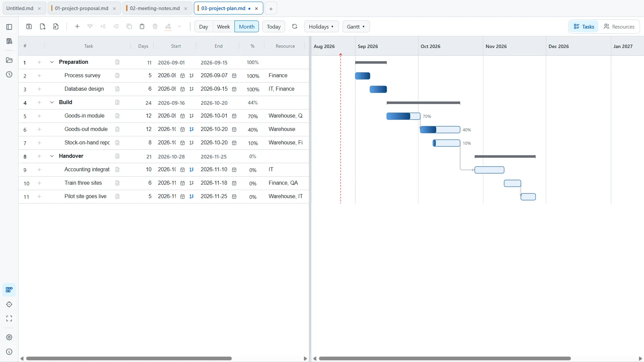Viewport: 644px width, 362px height.
Task: Collapse the Build group
Action: pyautogui.click(x=52, y=102)
